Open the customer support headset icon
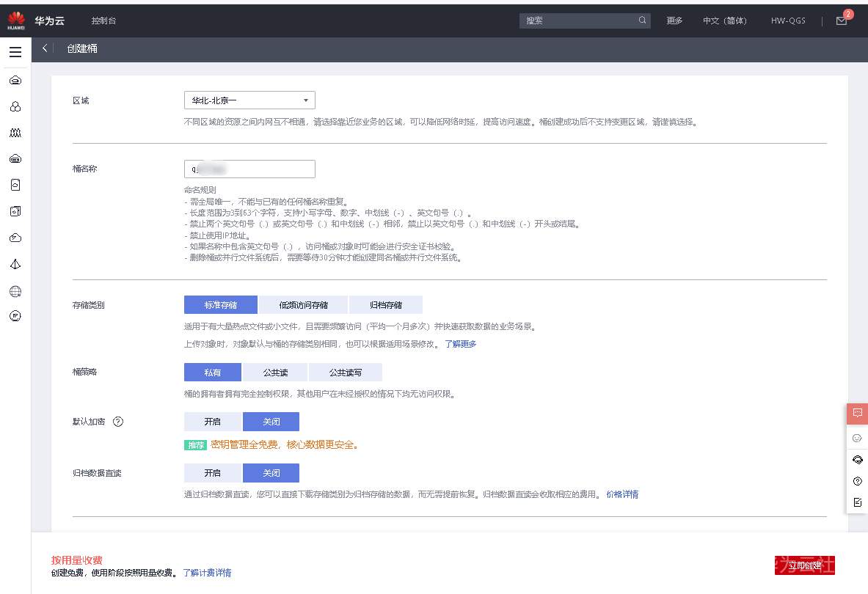Viewport: 868px width, 594px height. coord(857,459)
